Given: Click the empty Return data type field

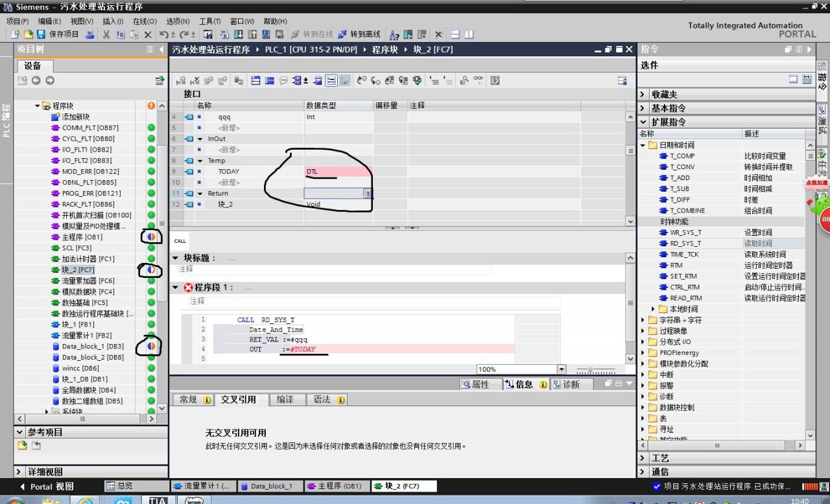Looking at the screenshot, I should (x=333, y=193).
